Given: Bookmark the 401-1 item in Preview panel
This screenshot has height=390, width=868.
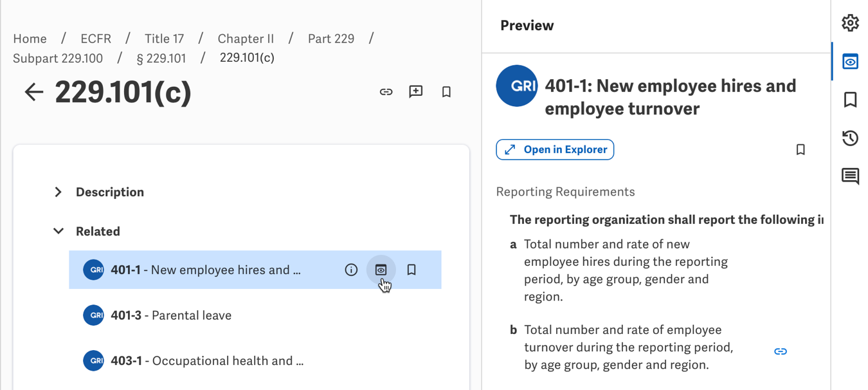Looking at the screenshot, I should pos(800,149).
